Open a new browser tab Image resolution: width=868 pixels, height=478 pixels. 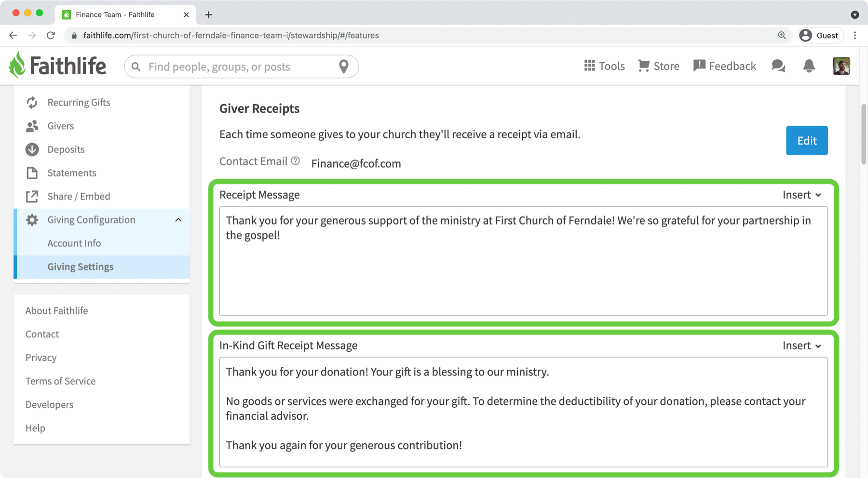[x=208, y=15]
